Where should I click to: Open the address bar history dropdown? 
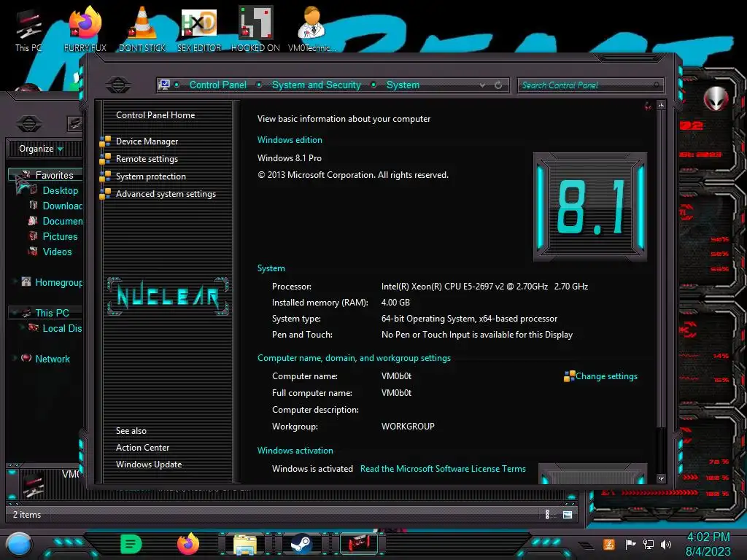483,85
